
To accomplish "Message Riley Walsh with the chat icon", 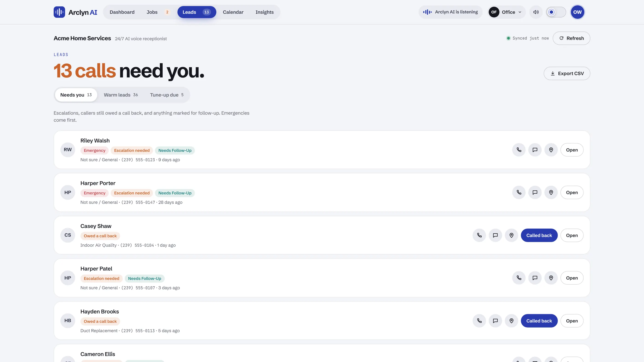I will [x=535, y=150].
